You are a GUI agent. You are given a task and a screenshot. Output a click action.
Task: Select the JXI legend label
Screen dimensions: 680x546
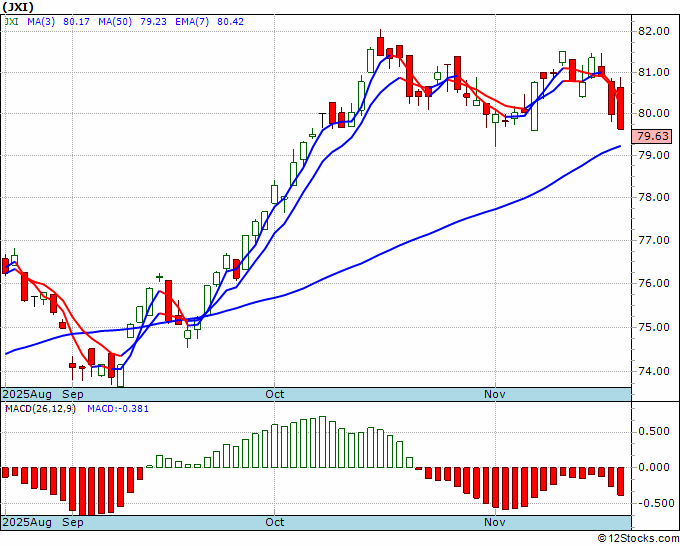pyautogui.click(x=11, y=21)
